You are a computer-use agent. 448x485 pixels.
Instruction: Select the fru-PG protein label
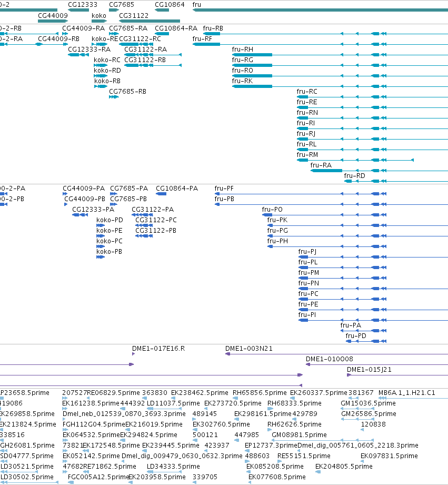[277, 231]
